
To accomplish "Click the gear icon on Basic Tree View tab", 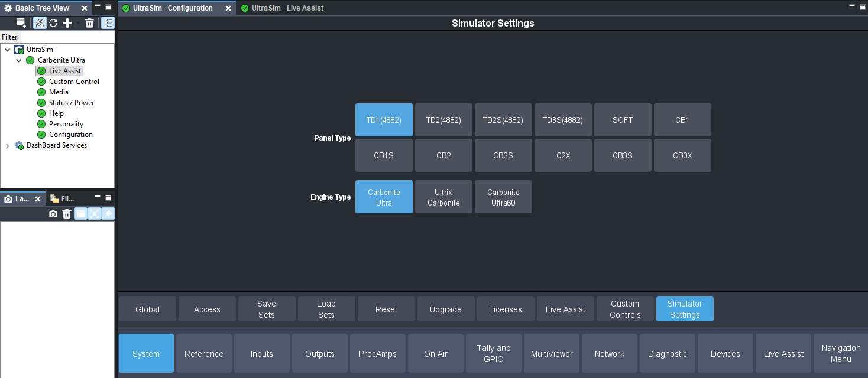I will coord(8,8).
